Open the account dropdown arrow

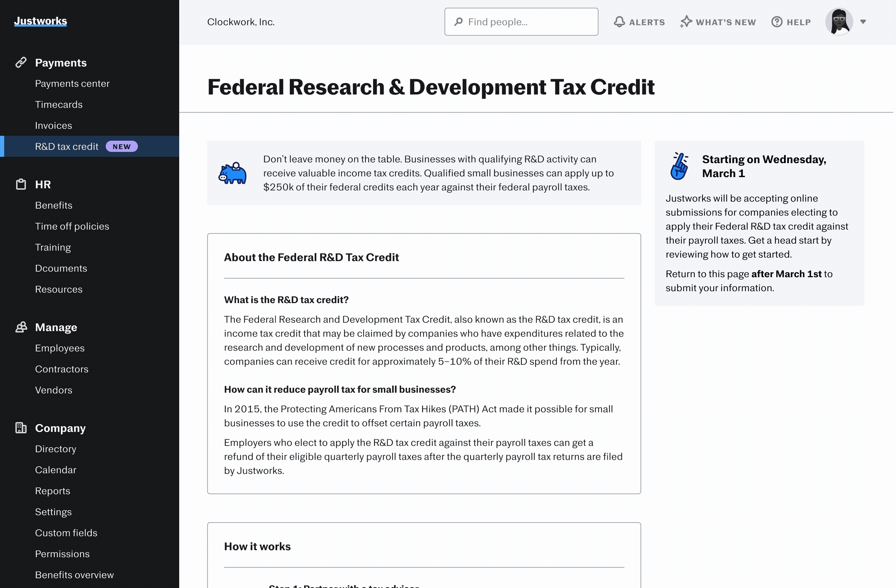pos(863,22)
